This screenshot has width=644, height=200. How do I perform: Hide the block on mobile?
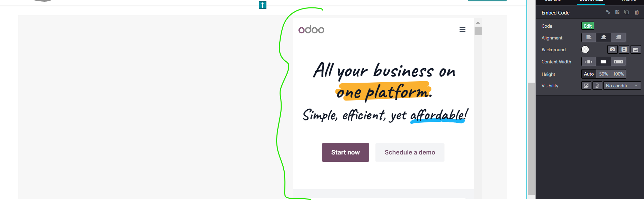(x=597, y=86)
